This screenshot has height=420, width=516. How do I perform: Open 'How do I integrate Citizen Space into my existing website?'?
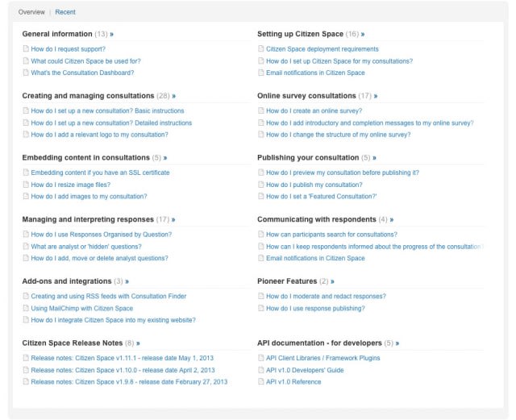[113, 320]
